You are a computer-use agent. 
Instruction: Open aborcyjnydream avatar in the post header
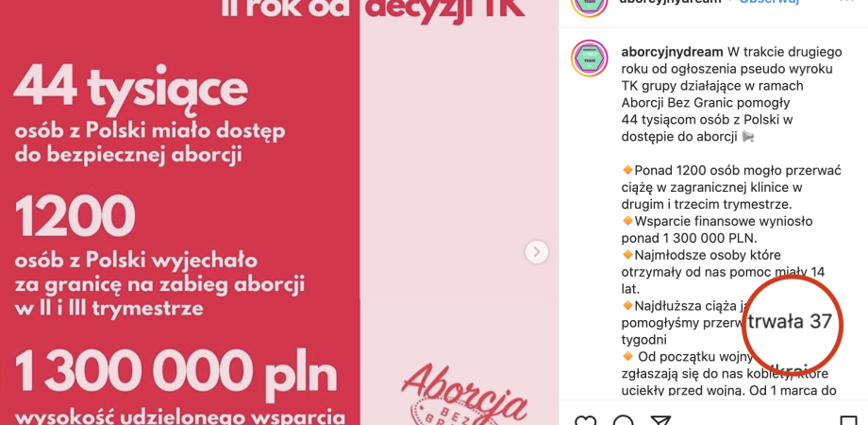click(x=590, y=5)
